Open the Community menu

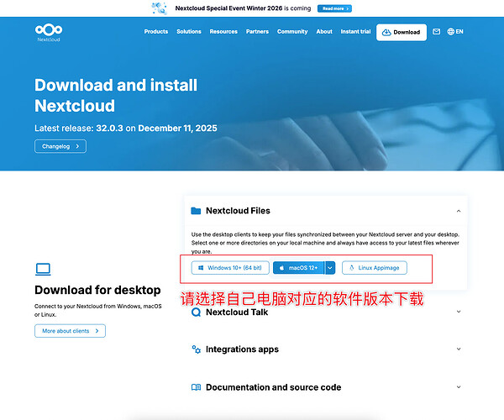coord(292,31)
